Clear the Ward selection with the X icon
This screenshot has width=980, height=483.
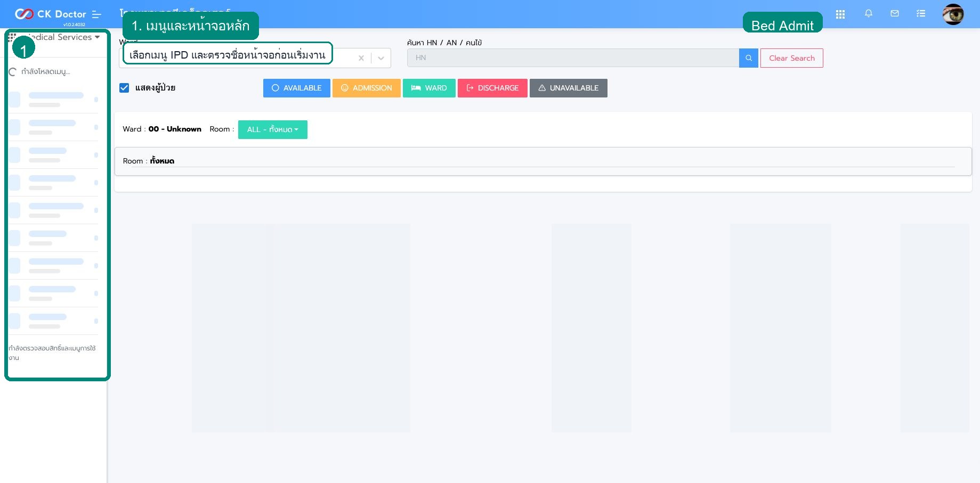click(361, 58)
